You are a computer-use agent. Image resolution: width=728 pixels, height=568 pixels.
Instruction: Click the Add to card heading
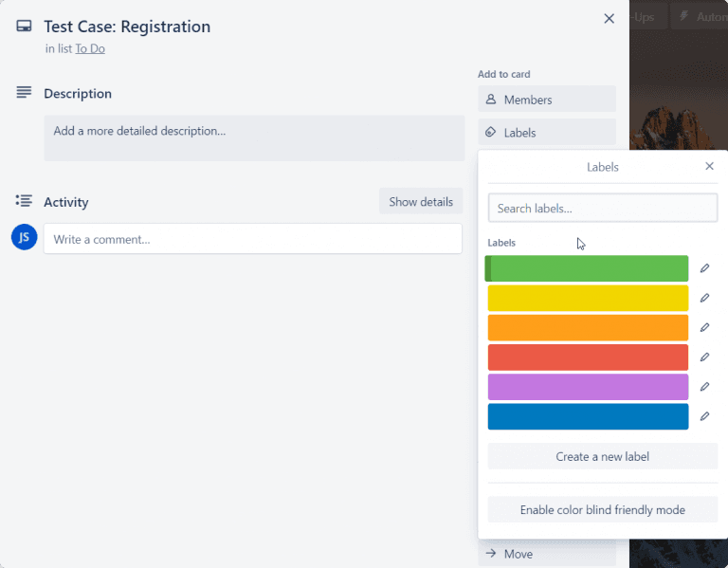click(503, 74)
